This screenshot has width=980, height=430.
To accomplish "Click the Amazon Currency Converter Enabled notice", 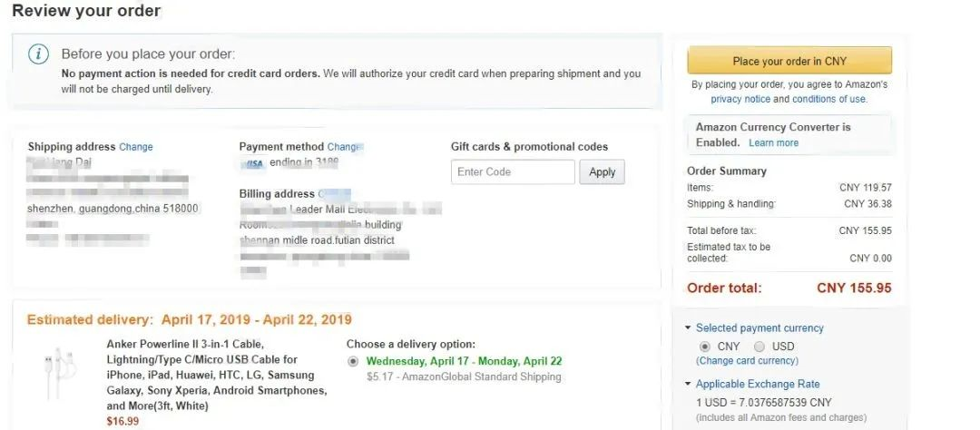I will pos(773,134).
